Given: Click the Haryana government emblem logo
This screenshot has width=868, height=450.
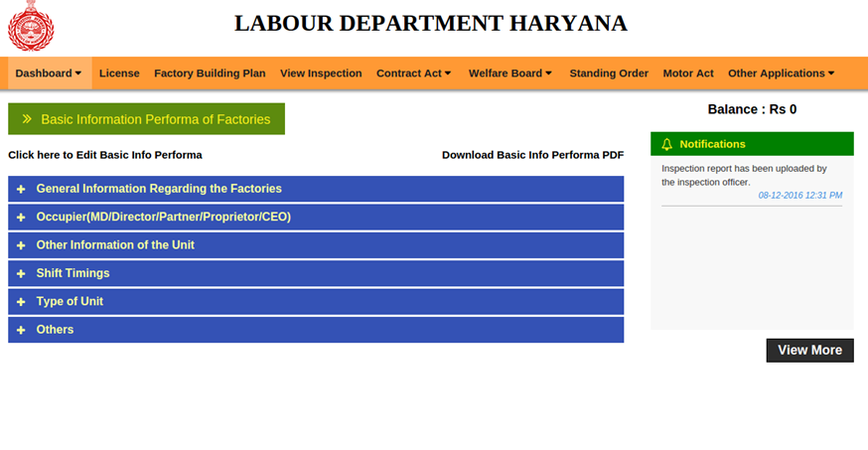Looking at the screenshot, I should (31, 26).
